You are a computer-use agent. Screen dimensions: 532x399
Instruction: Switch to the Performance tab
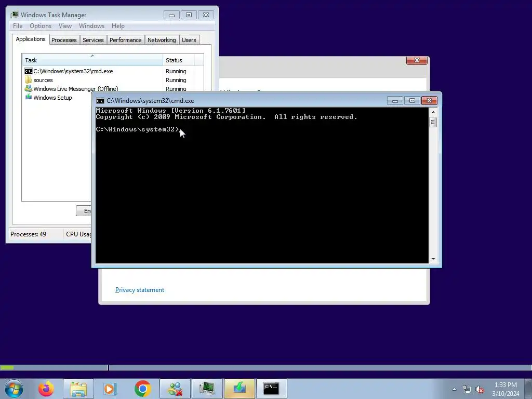[x=126, y=40]
